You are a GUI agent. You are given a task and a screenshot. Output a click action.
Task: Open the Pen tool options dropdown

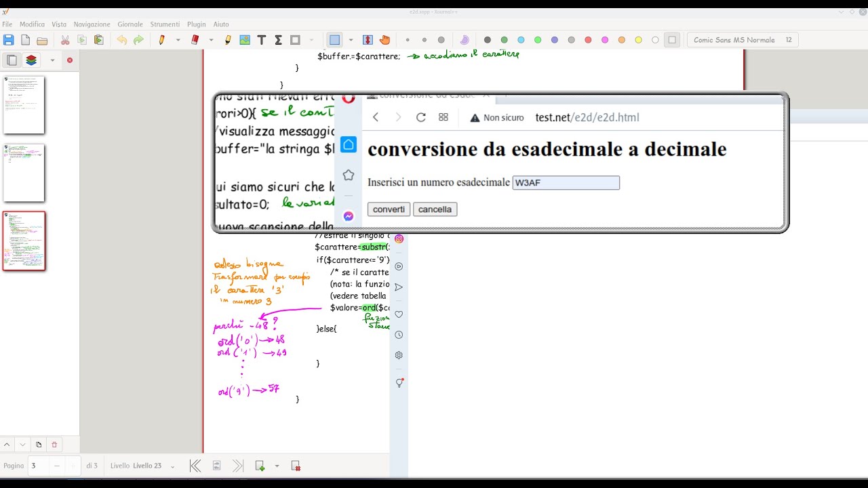tap(178, 40)
